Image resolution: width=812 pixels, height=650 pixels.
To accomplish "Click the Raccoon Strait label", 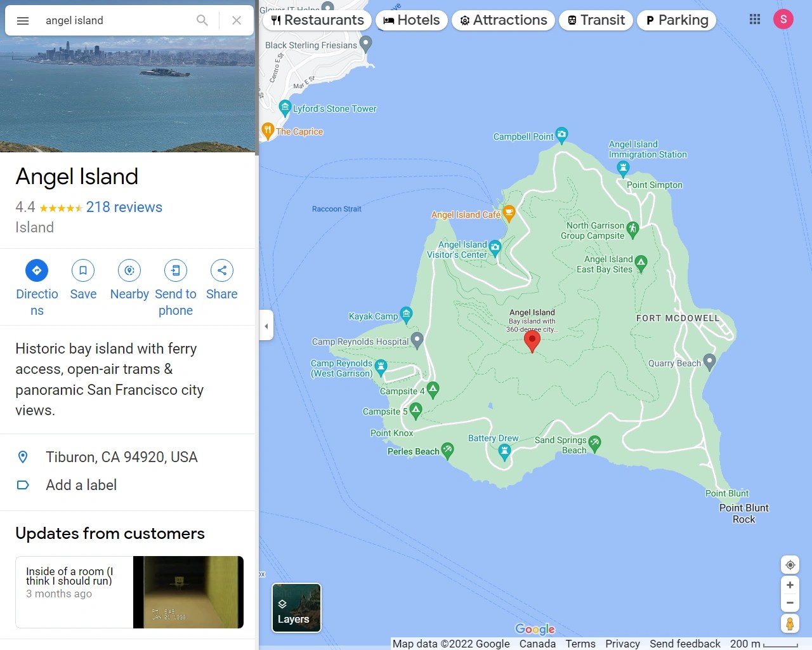I will pyautogui.click(x=337, y=209).
